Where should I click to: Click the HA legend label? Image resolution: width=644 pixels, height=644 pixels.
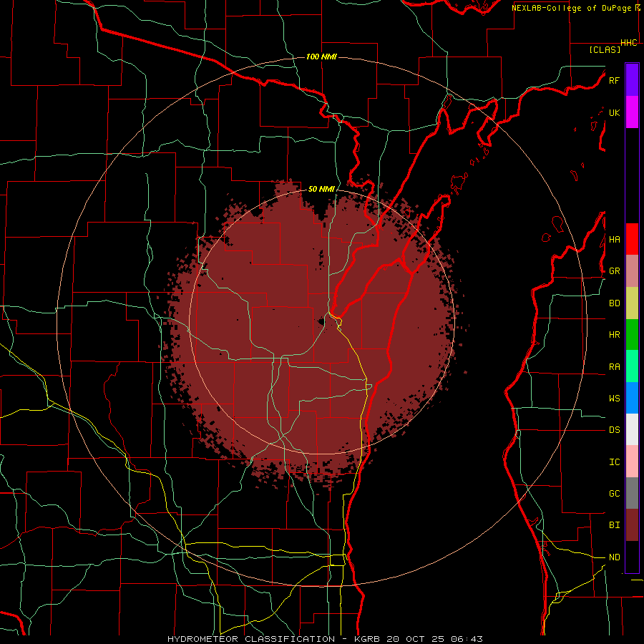coord(614,240)
